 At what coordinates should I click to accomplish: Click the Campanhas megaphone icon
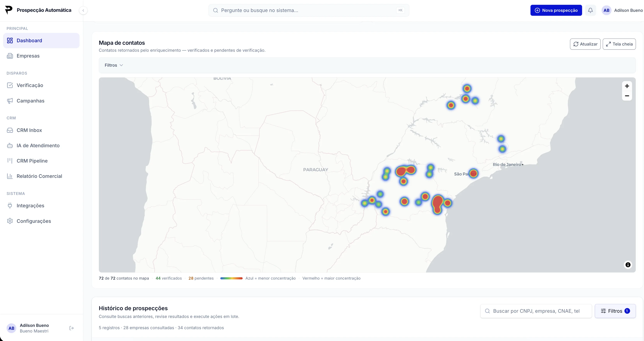pos(10,101)
